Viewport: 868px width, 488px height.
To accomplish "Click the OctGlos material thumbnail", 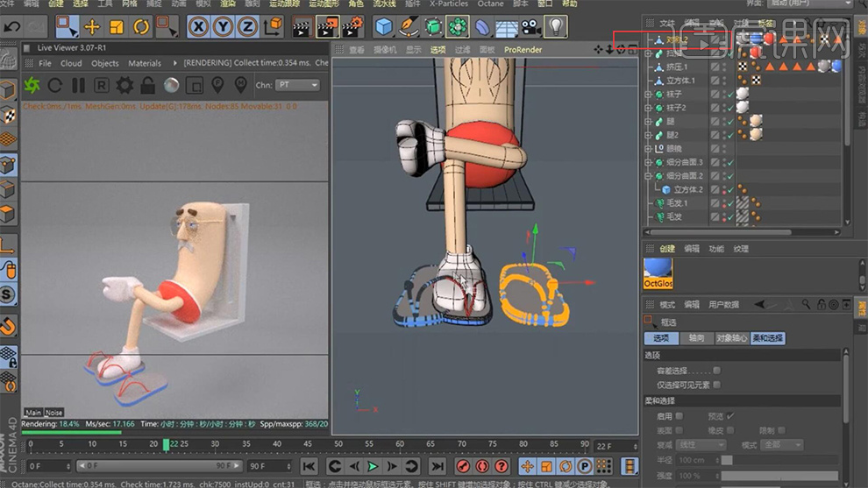I will [658, 273].
